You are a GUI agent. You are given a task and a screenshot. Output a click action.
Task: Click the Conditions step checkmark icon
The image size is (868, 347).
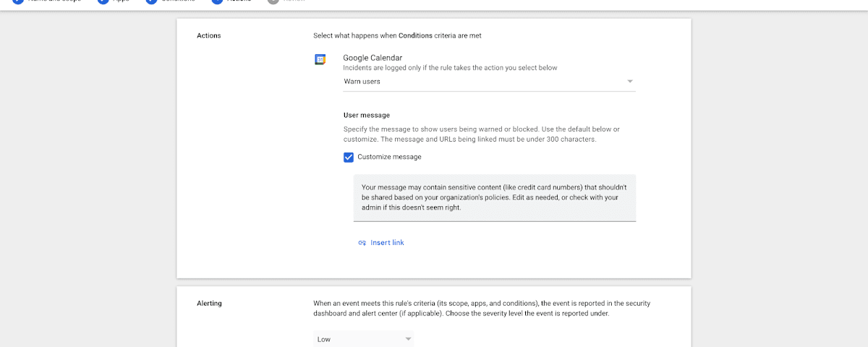point(151,2)
